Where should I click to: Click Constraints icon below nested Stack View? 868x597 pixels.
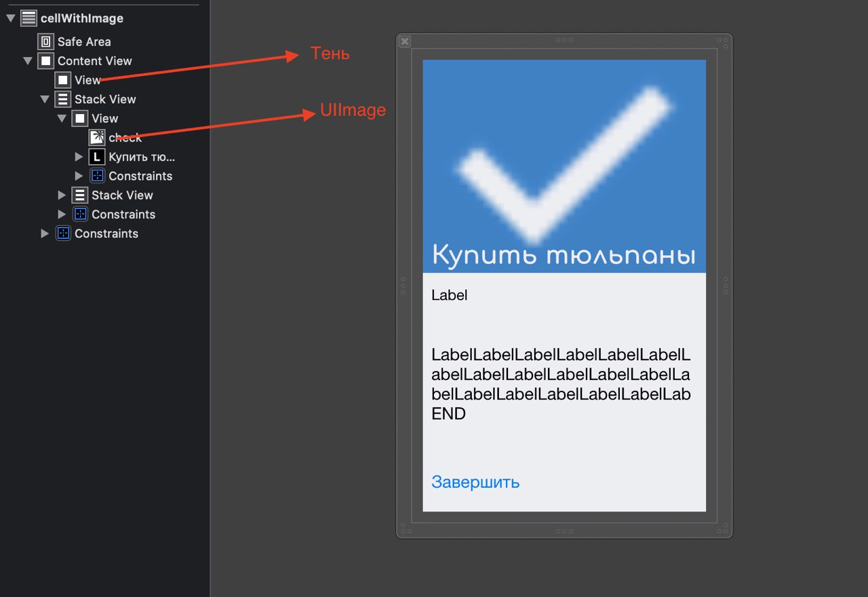[80, 214]
